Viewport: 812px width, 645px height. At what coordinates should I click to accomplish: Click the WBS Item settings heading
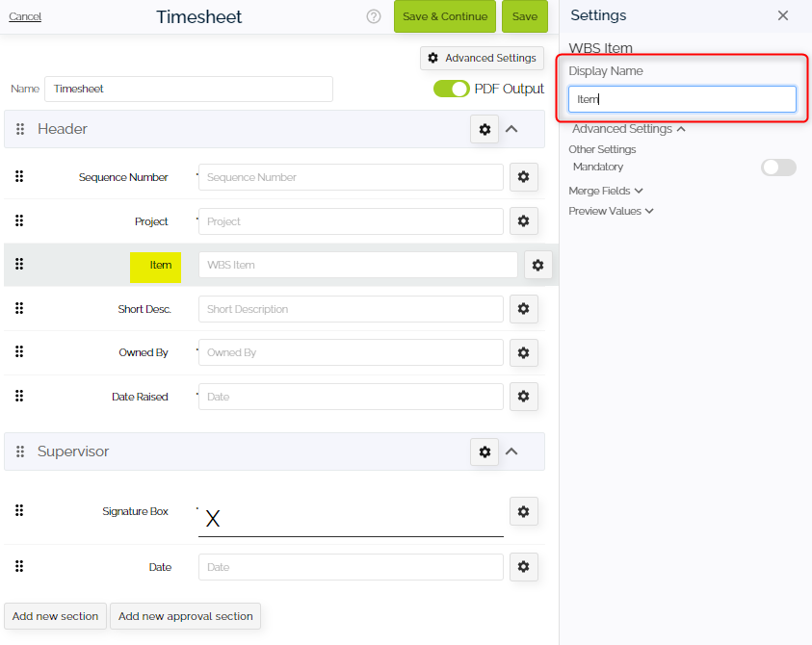(601, 48)
